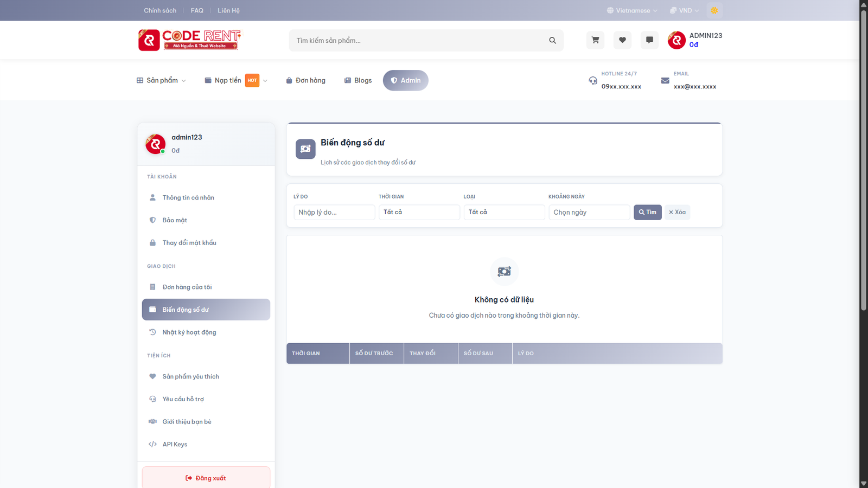Click the Biến động số dư banner icon
The width and height of the screenshot is (868, 488).
(x=305, y=149)
